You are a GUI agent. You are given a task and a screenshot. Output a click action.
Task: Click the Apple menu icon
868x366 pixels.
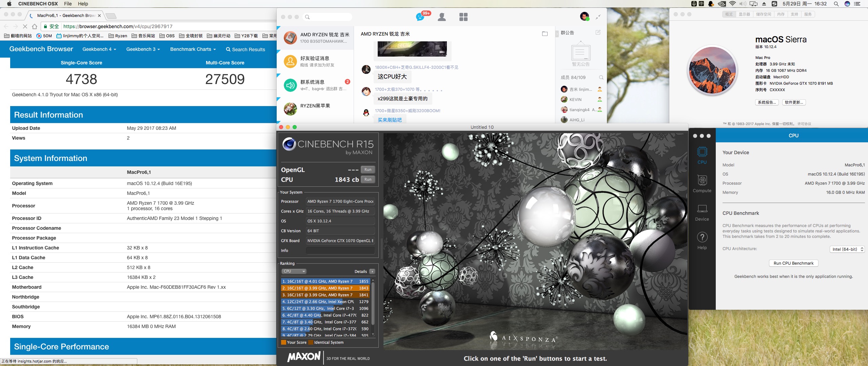9,4
